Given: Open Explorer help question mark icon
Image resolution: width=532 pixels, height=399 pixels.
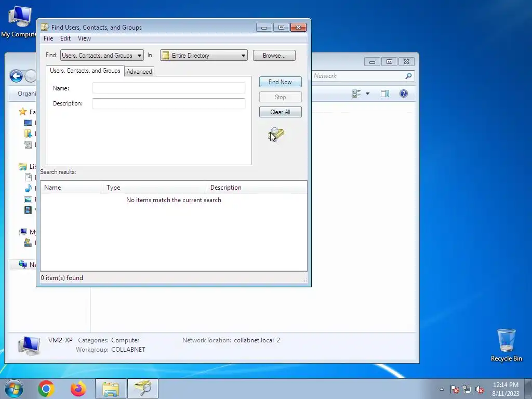Looking at the screenshot, I should coord(403,94).
